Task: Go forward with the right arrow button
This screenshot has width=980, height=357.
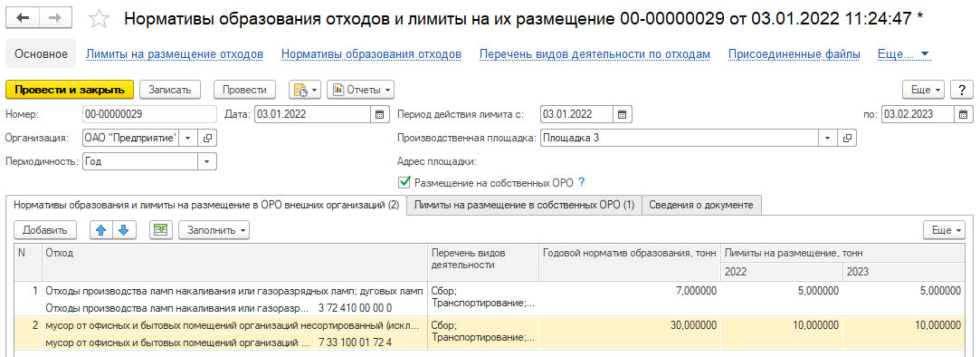Action: [x=55, y=17]
